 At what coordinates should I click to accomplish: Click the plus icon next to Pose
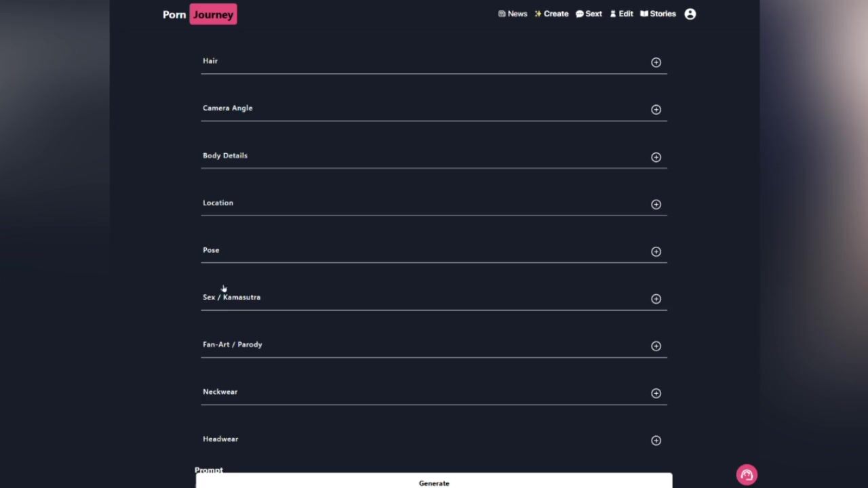pos(656,251)
